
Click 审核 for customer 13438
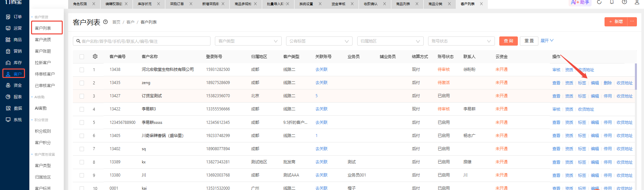click(x=556, y=70)
